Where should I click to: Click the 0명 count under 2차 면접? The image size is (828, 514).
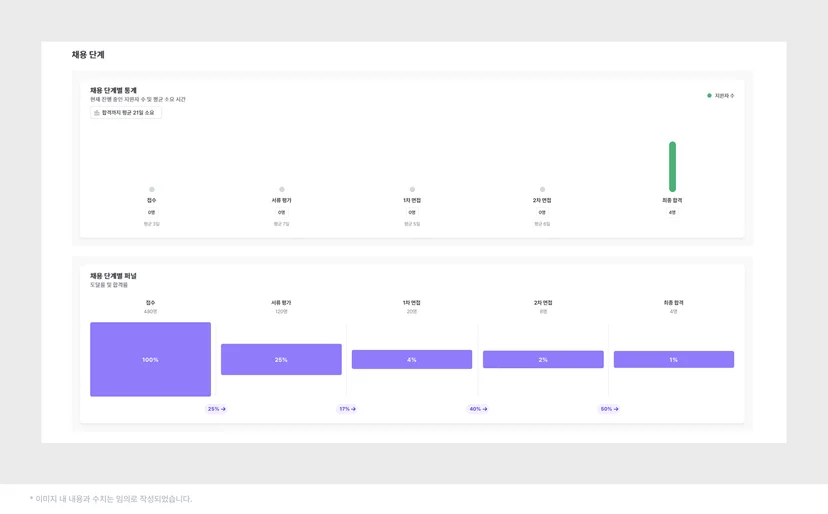click(x=542, y=212)
